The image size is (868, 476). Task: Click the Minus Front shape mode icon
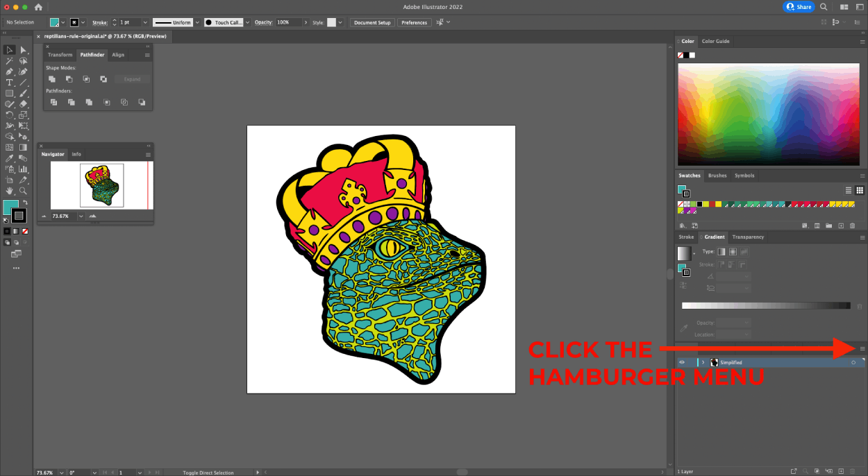point(69,78)
